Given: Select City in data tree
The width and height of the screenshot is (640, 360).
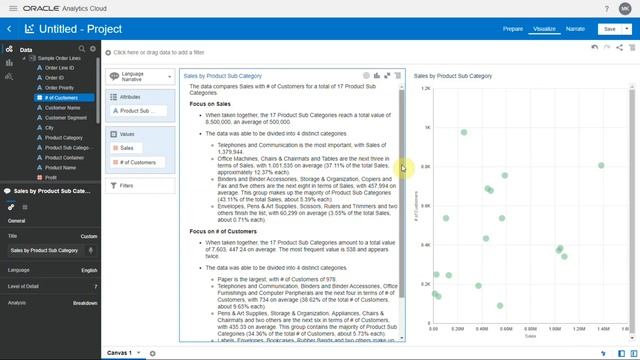Looking at the screenshot, I should [49, 128].
